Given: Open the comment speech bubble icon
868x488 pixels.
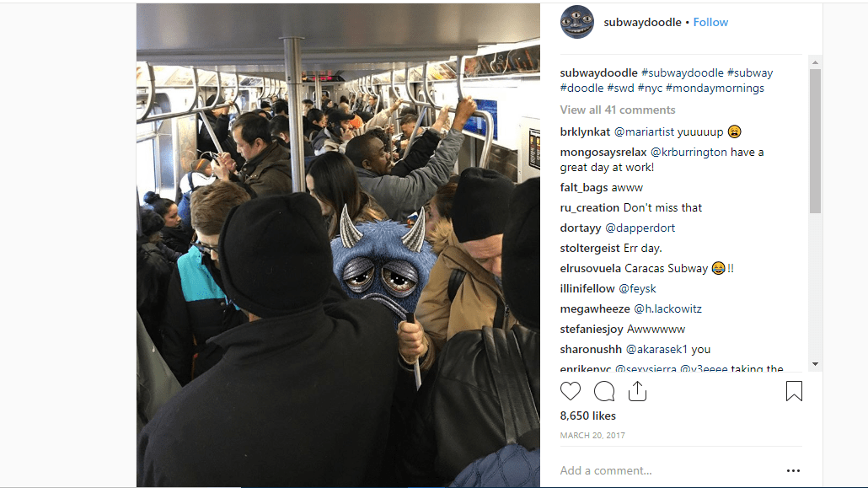Looking at the screenshot, I should (x=604, y=391).
